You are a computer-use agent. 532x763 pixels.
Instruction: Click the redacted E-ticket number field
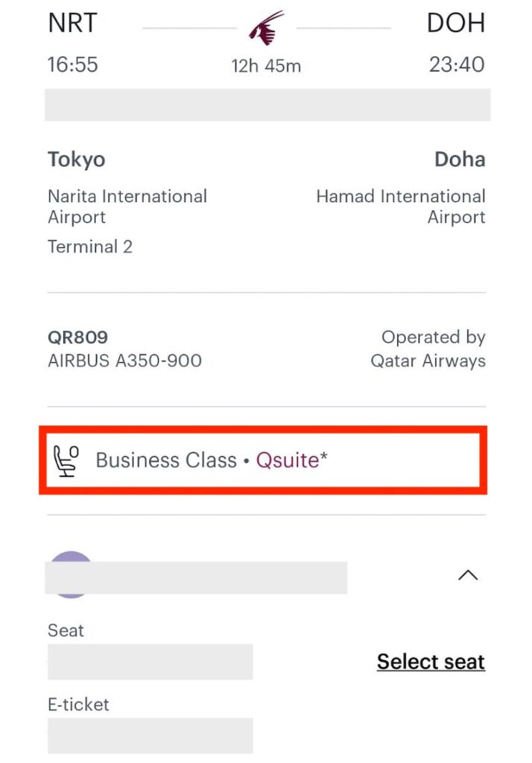click(x=150, y=735)
